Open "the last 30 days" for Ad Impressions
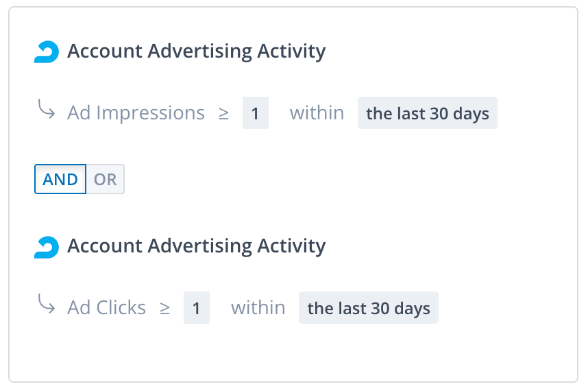The height and width of the screenshot is (391, 588). 428,113
